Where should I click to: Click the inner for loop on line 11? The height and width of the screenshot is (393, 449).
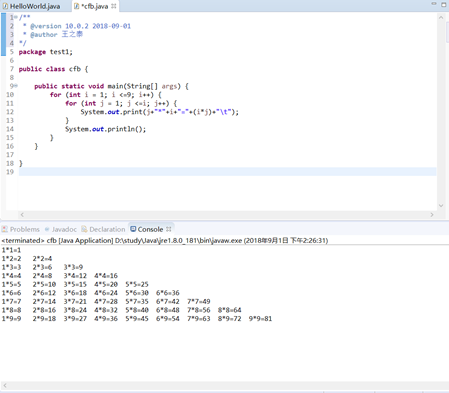pos(121,103)
